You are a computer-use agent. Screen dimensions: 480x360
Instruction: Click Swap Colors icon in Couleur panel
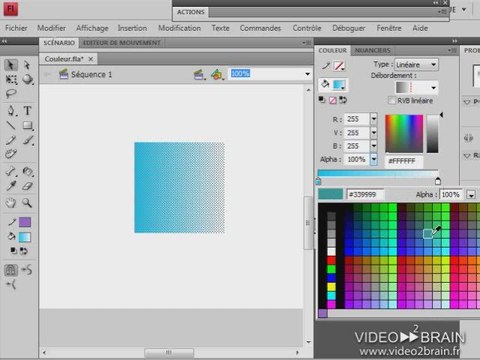343,100
